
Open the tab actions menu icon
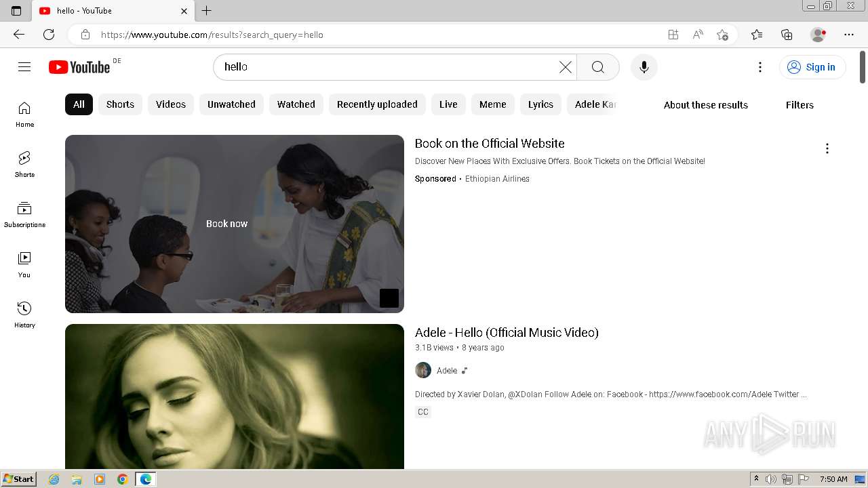(16, 11)
